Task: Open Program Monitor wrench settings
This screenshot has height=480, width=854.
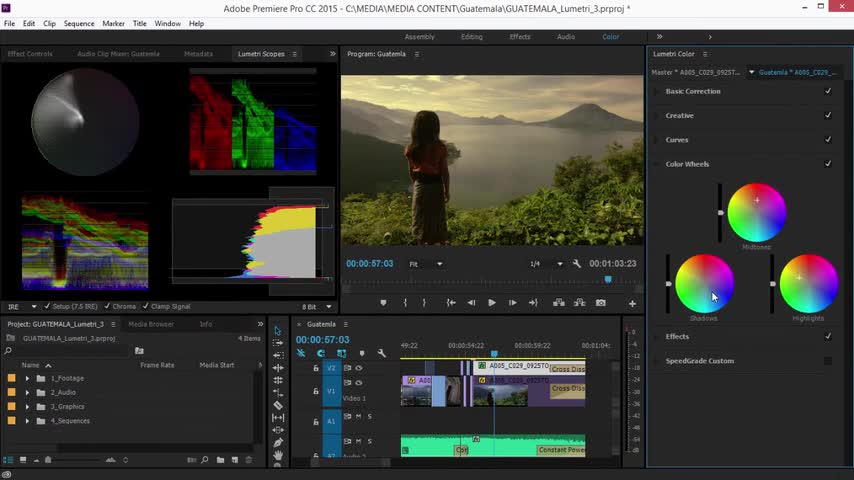Action: pos(577,264)
